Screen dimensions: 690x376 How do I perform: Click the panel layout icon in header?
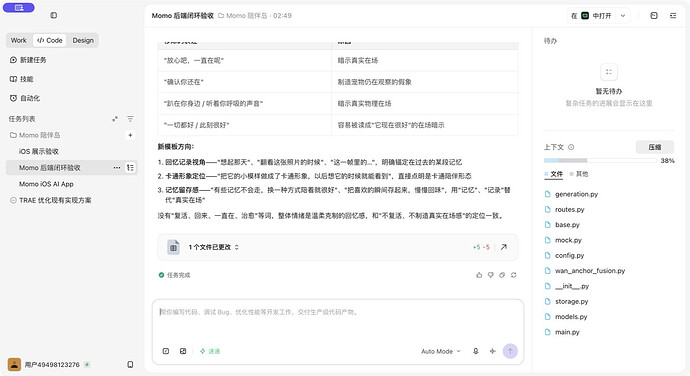click(654, 15)
